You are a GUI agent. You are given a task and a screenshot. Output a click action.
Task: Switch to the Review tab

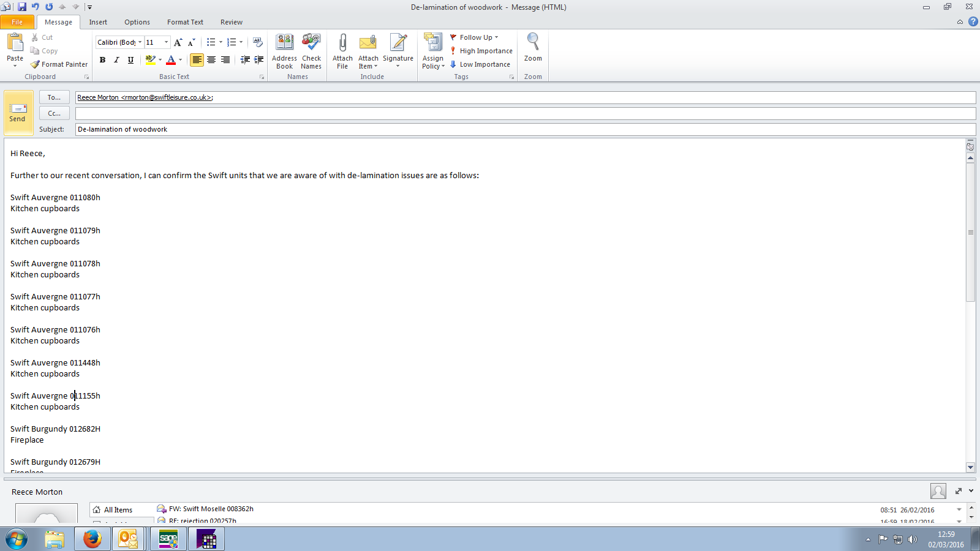point(232,22)
